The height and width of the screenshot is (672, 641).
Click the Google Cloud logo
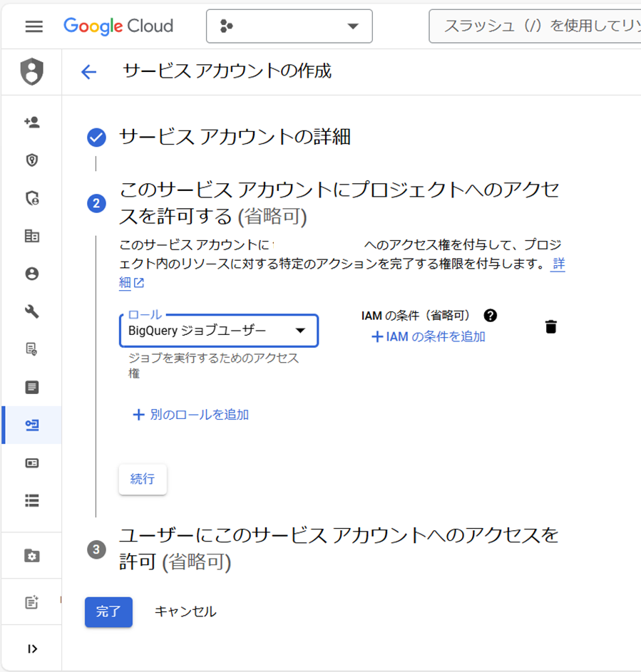pyautogui.click(x=118, y=26)
